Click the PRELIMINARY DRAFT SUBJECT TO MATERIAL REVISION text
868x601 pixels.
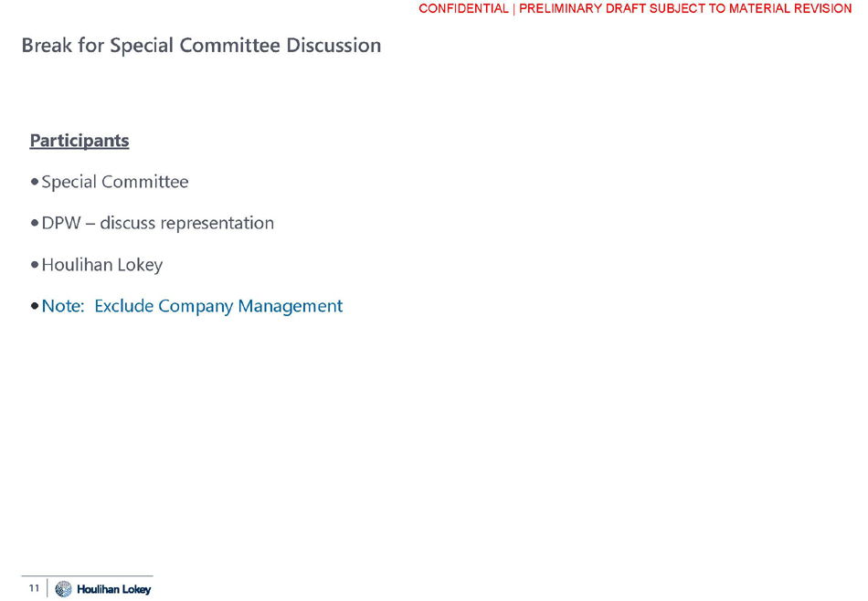click(x=685, y=8)
